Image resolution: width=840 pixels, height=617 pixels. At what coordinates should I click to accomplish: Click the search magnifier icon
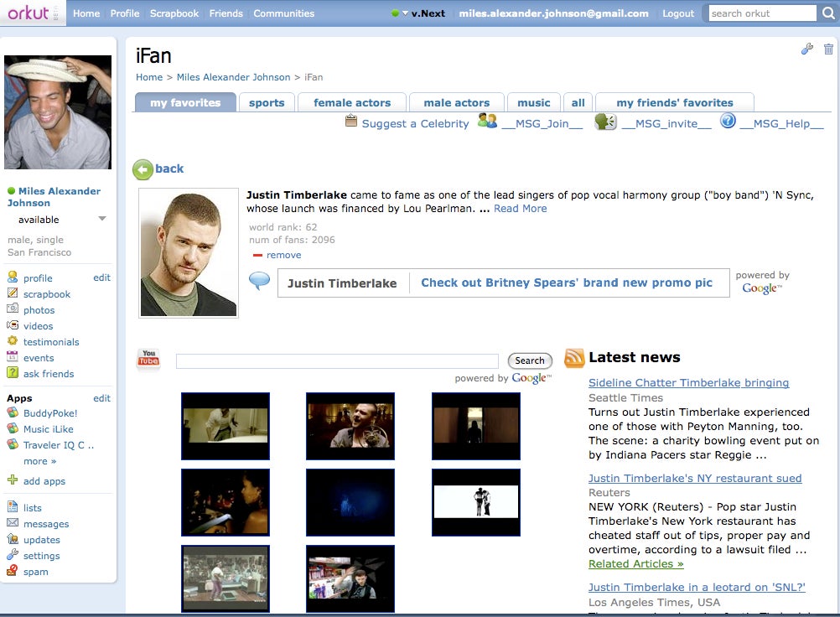pos(828,13)
